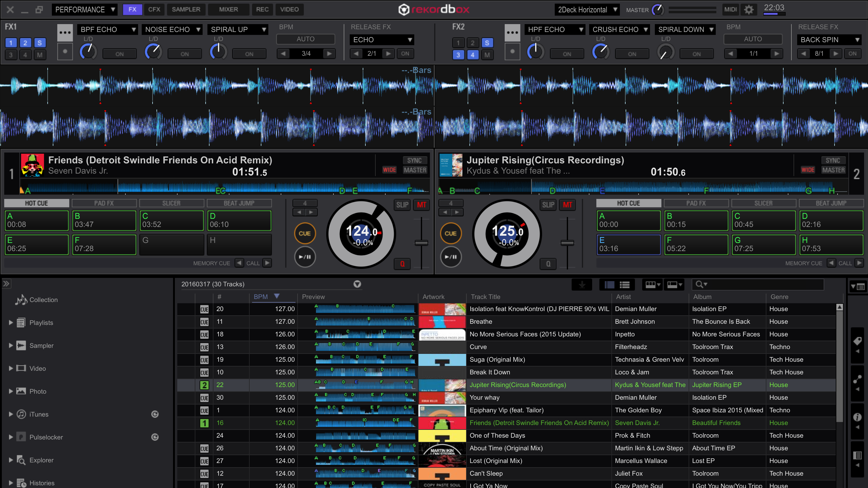The height and width of the screenshot is (488, 868).
Task: Click deck 2 WIDE tempo range button
Action: pos(808,170)
